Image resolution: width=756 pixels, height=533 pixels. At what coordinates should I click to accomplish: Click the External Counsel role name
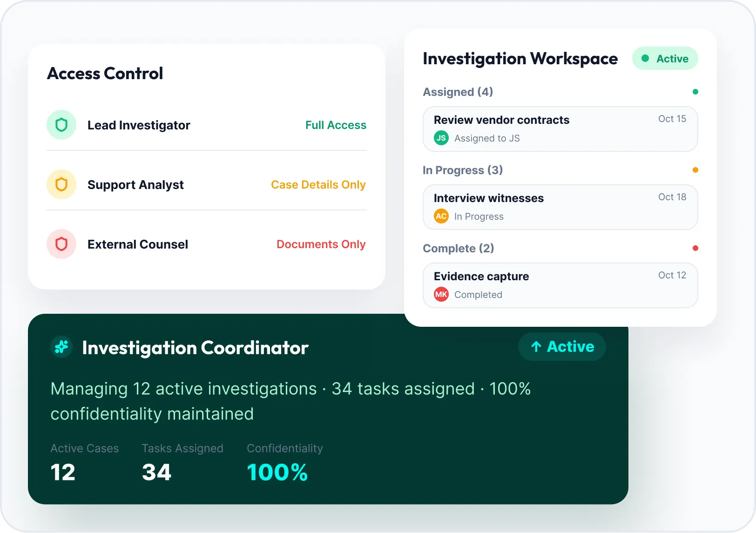tap(138, 244)
